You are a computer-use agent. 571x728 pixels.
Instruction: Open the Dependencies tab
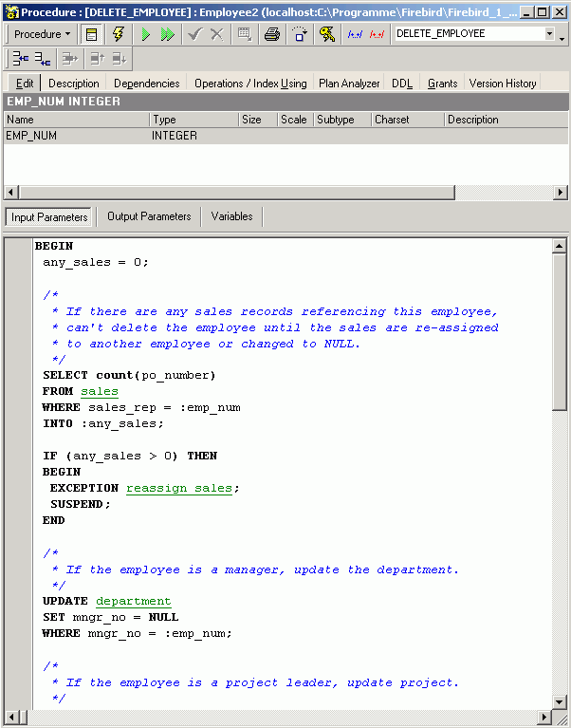(x=147, y=84)
